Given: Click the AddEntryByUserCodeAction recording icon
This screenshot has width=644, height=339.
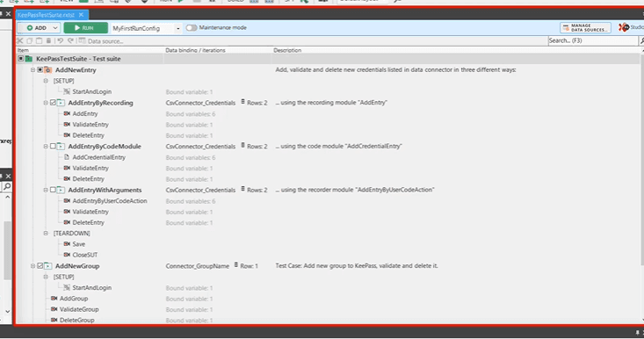Looking at the screenshot, I should (67, 201).
